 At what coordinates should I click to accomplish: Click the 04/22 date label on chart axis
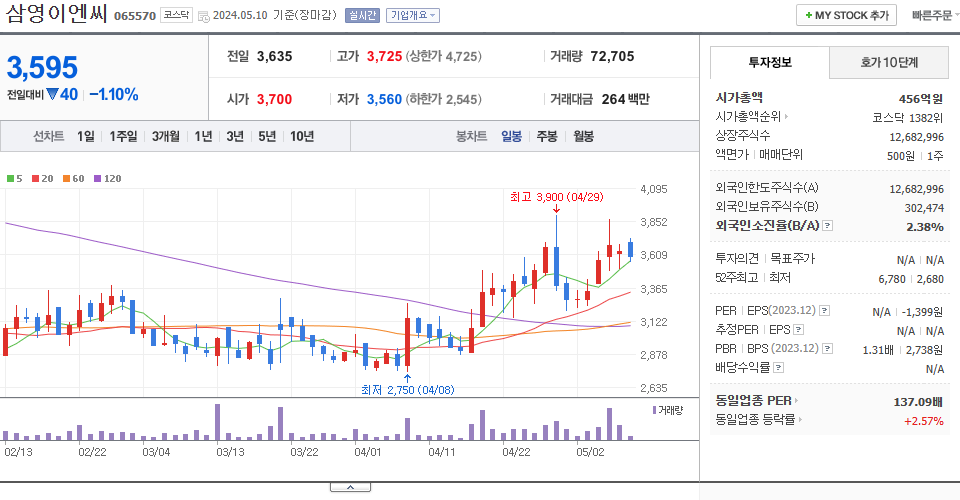[x=516, y=452]
